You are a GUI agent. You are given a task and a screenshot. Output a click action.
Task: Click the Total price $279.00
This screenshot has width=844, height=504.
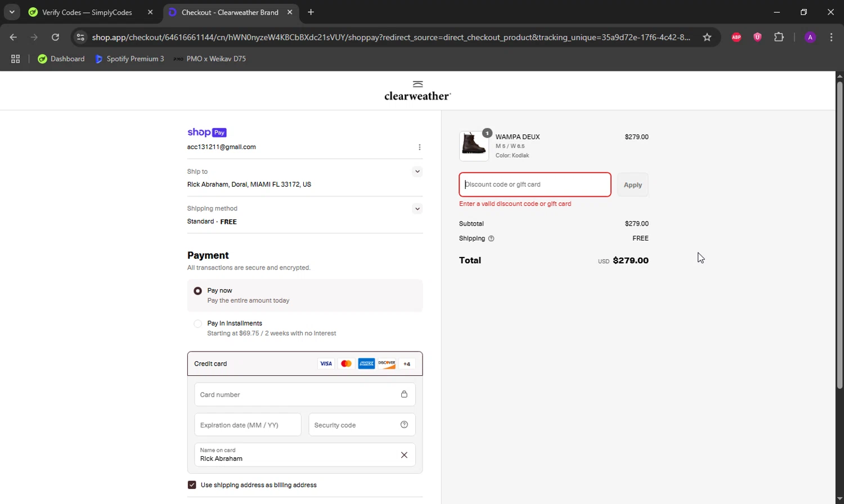tap(631, 260)
